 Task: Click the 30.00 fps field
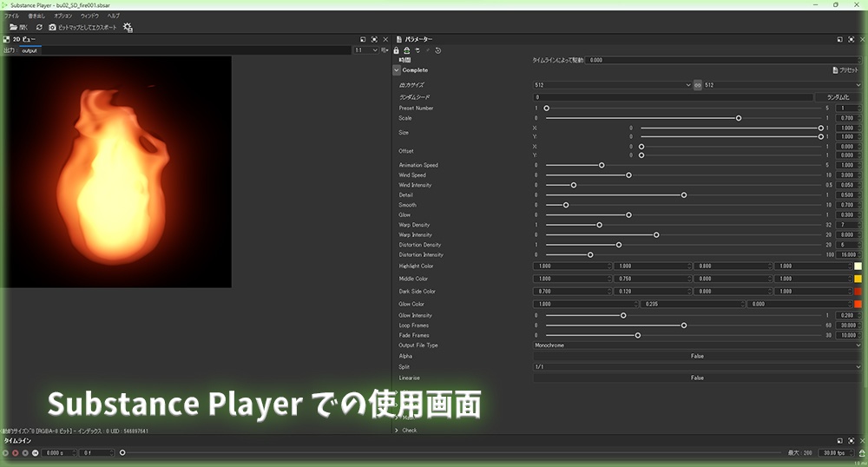pos(837,452)
